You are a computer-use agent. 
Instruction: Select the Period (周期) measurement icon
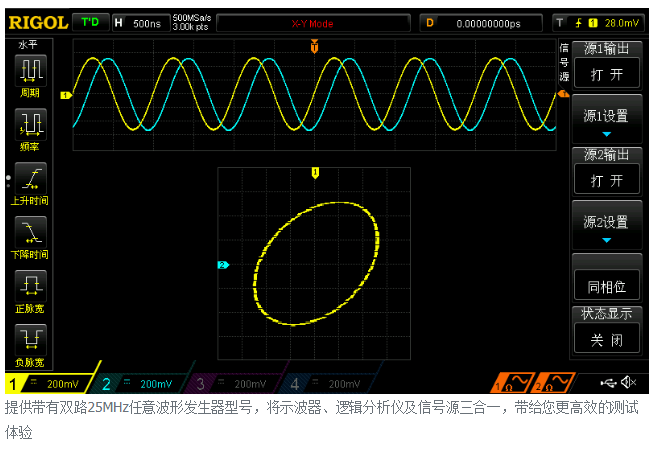[x=30, y=71]
